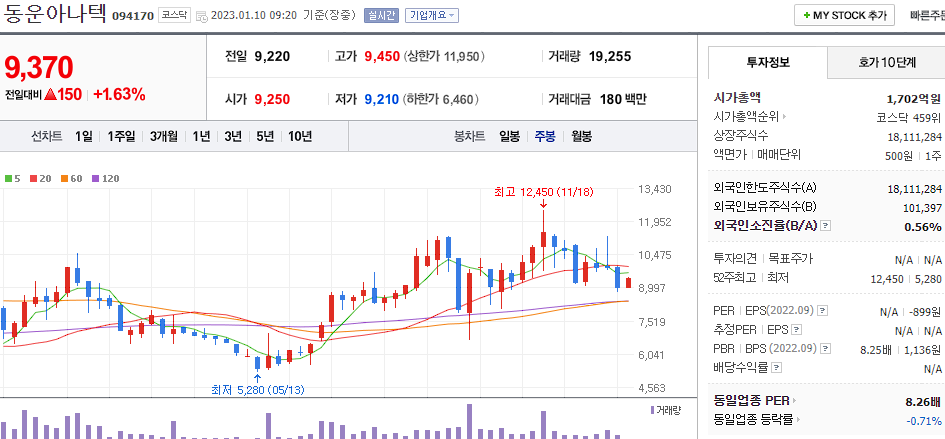Open help icon next to 추정PER EPS
Screen dimensions: 945x439
(797, 330)
